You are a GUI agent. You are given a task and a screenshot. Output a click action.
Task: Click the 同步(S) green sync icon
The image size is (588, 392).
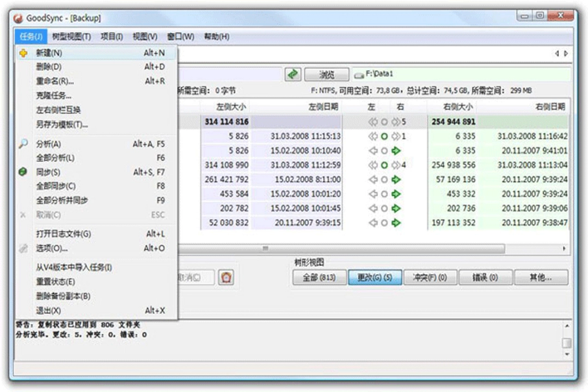(x=22, y=172)
